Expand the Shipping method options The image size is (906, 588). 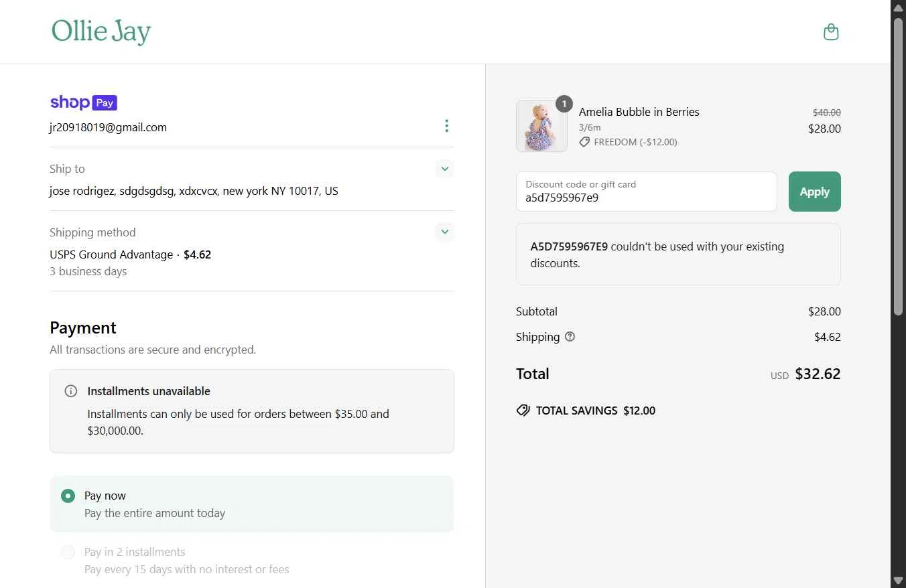pyautogui.click(x=444, y=232)
